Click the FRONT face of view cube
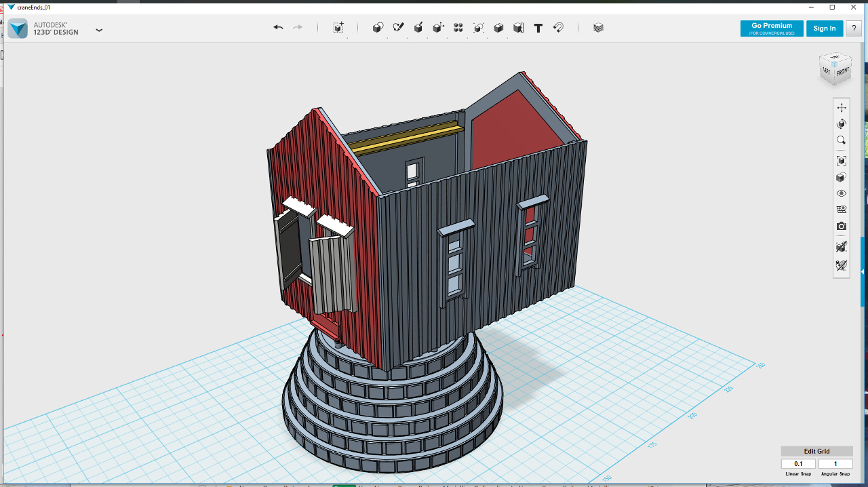This screenshot has height=487, width=868. pos(842,72)
